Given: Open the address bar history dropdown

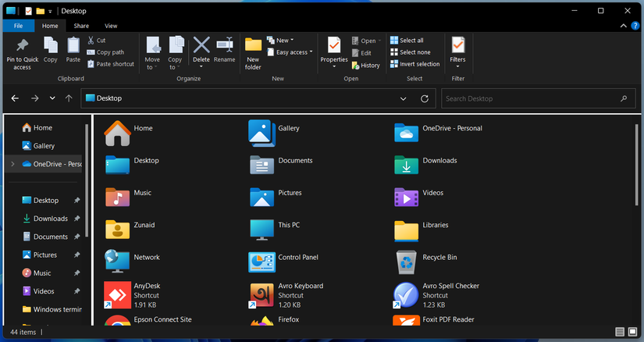Looking at the screenshot, I should point(404,99).
